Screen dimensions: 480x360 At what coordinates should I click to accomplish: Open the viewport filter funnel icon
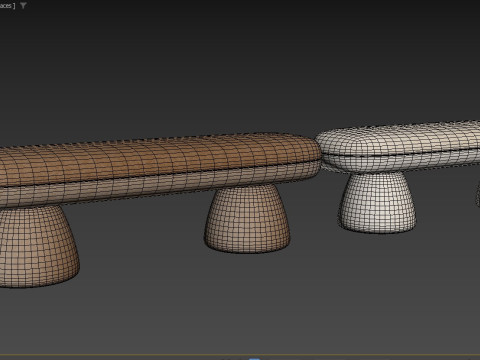[23, 6]
